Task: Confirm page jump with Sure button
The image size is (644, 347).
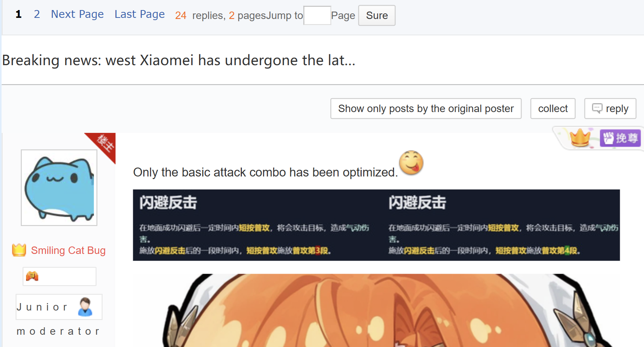Action: (x=377, y=16)
